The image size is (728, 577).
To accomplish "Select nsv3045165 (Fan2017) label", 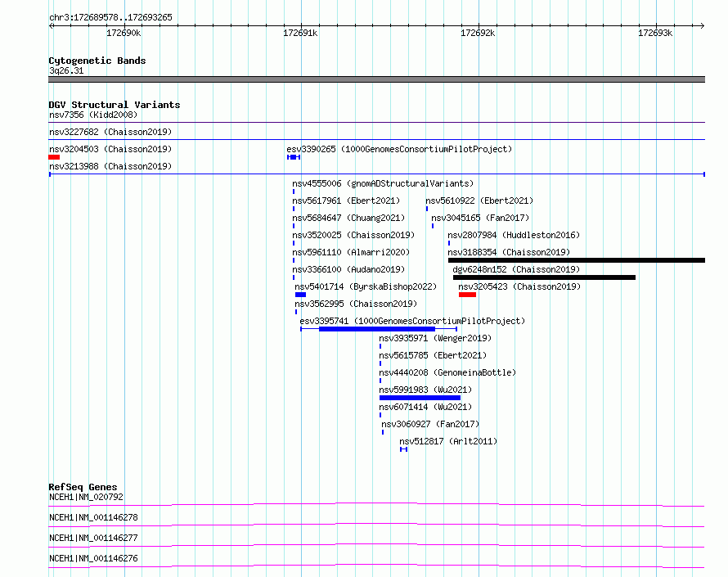I will (x=480, y=218).
